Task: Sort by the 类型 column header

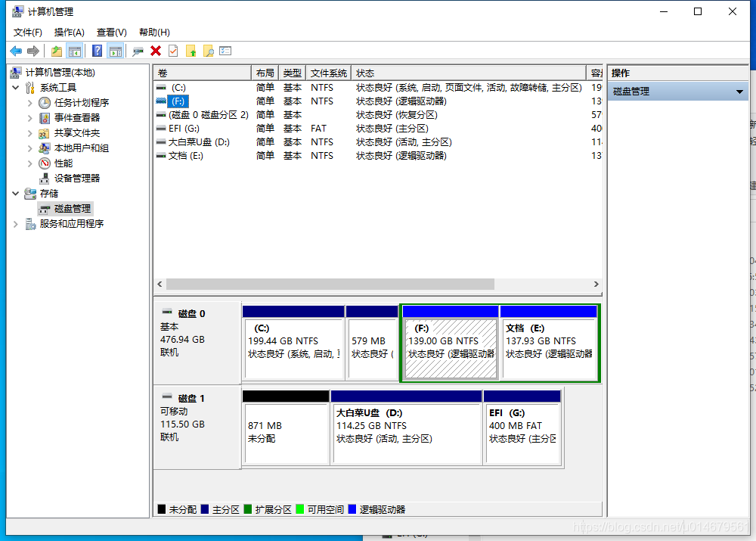Action: [x=292, y=73]
